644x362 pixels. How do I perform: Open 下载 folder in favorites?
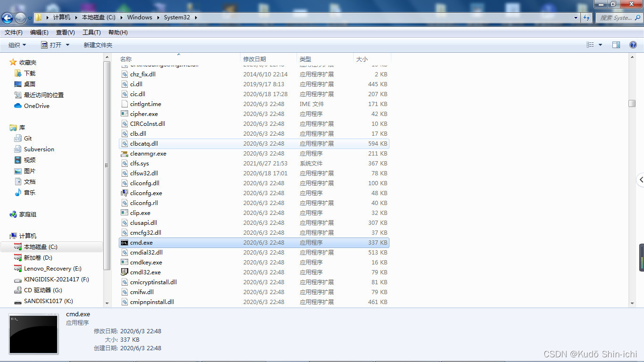[x=30, y=73]
